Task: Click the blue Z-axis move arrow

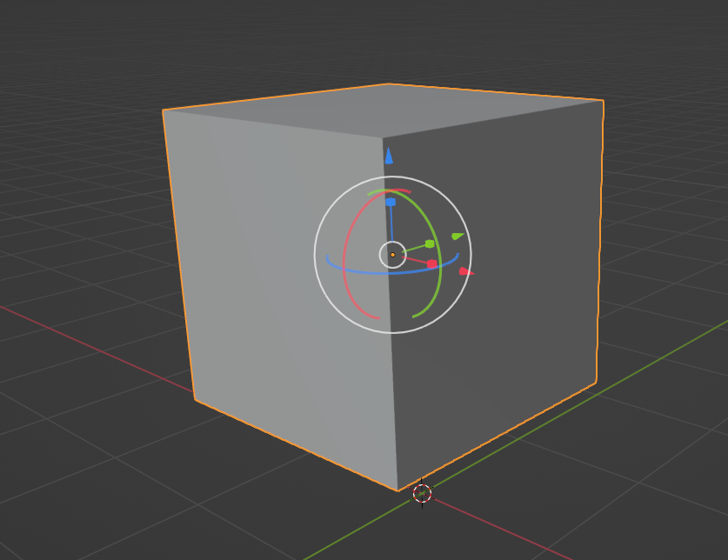Action: pyautogui.click(x=389, y=156)
